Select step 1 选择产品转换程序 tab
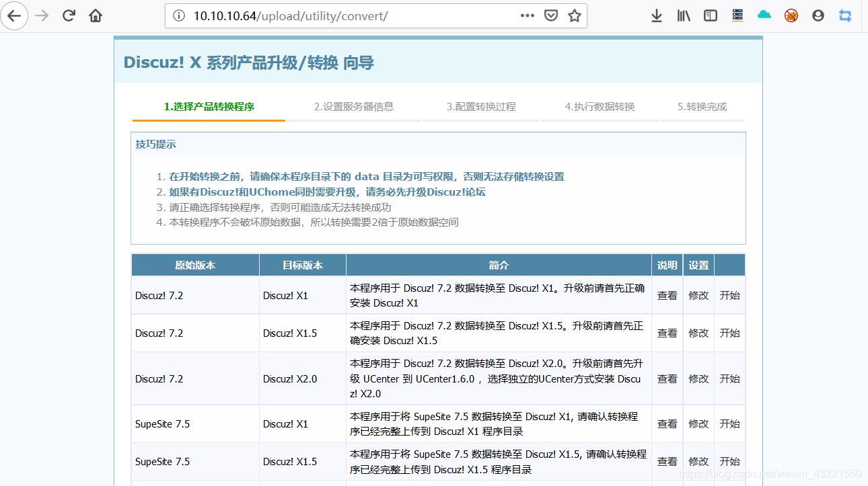 pos(209,107)
